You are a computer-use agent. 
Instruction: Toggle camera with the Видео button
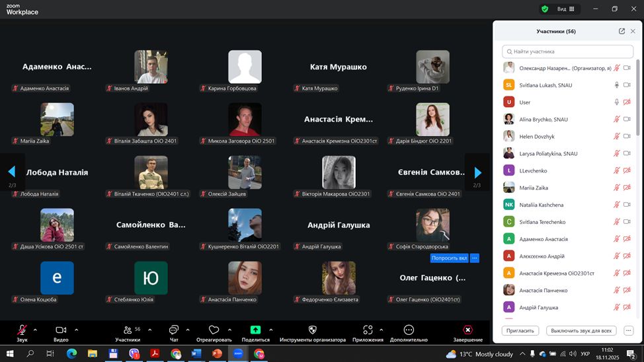61,330
